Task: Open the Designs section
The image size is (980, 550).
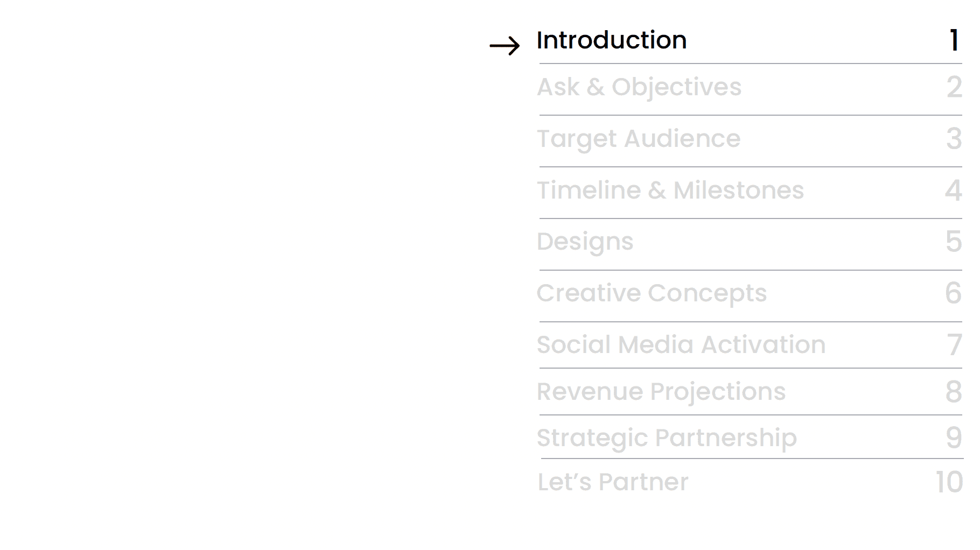Action: pyautogui.click(x=585, y=242)
